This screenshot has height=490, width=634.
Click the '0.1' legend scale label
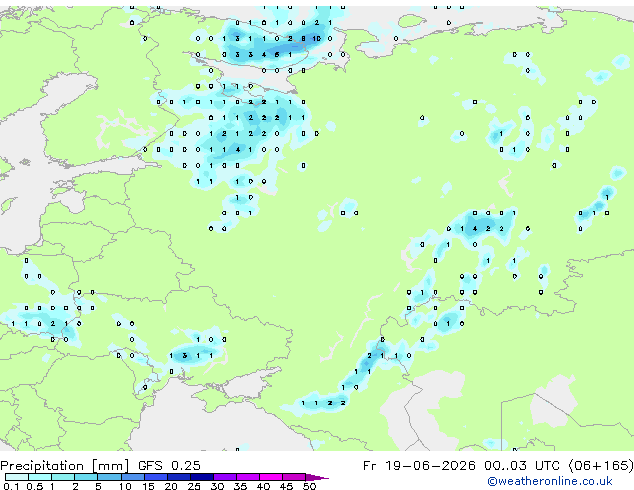click(x=11, y=486)
